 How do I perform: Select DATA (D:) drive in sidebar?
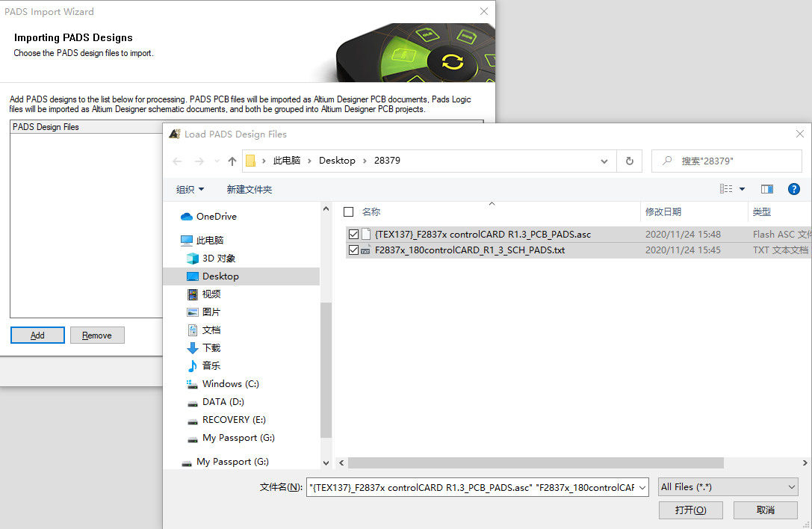click(x=223, y=402)
